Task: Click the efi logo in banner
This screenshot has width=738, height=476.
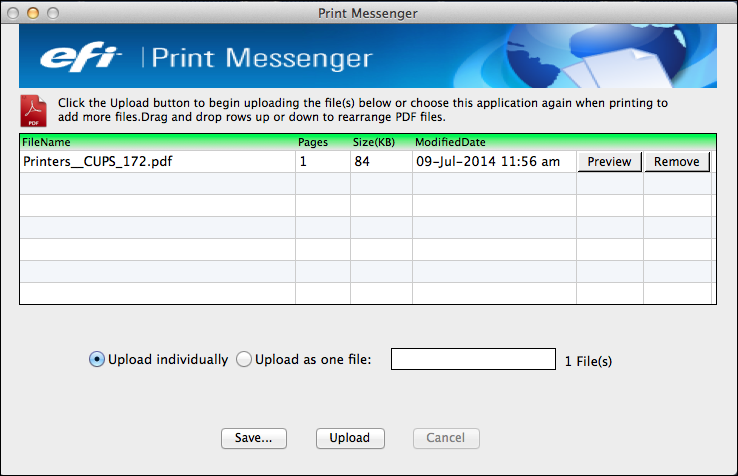Action: tap(80, 56)
